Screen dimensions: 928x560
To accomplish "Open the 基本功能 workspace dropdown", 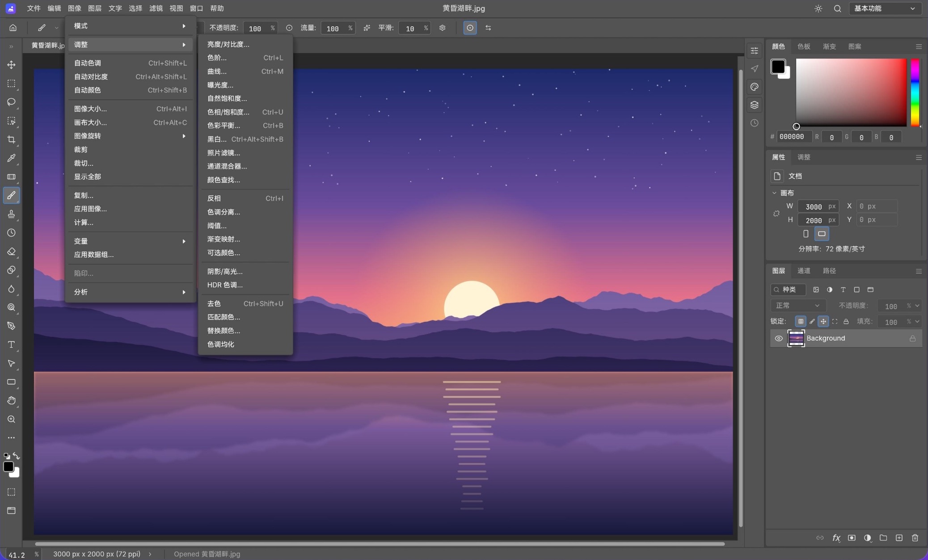I will point(885,8).
